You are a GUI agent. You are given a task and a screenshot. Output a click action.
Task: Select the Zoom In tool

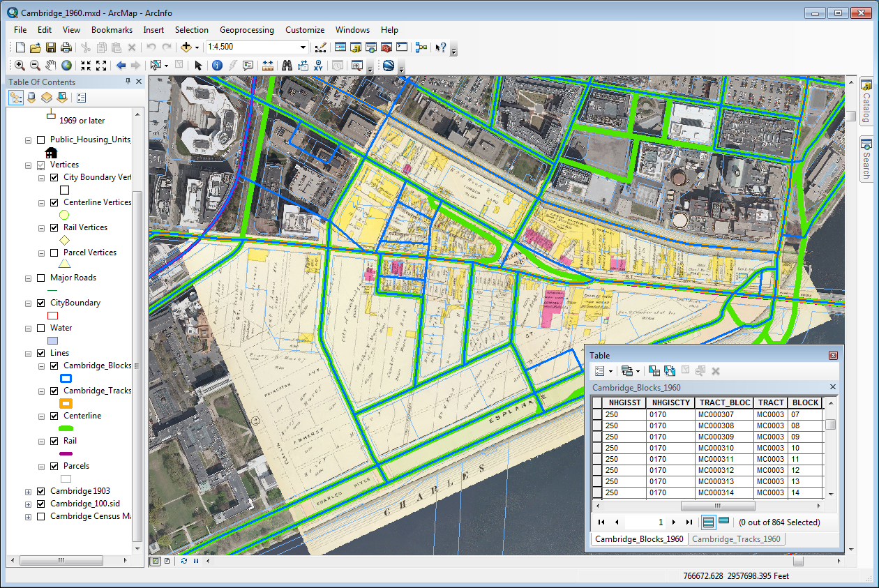[x=20, y=66]
